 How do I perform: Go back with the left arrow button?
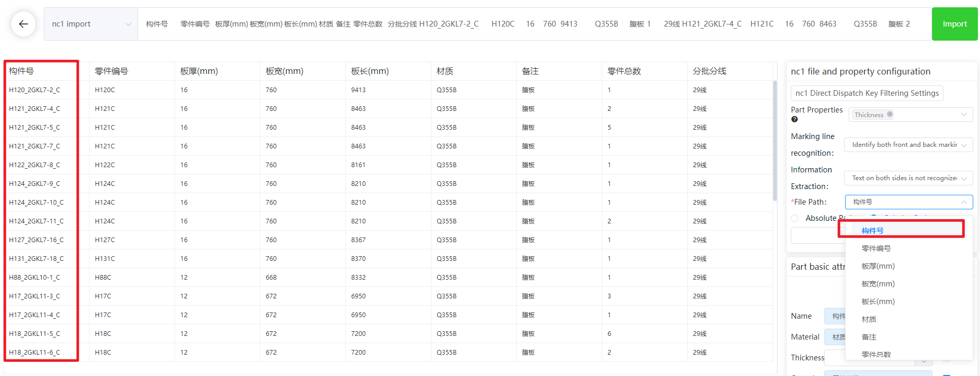coord(23,24)
